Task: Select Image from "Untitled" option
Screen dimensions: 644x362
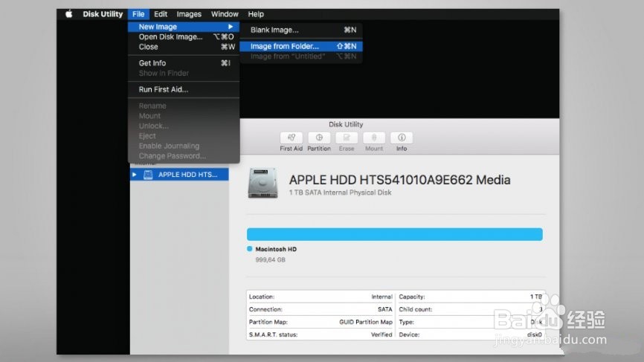Action: pyautogui.click(x=301, y=56)
